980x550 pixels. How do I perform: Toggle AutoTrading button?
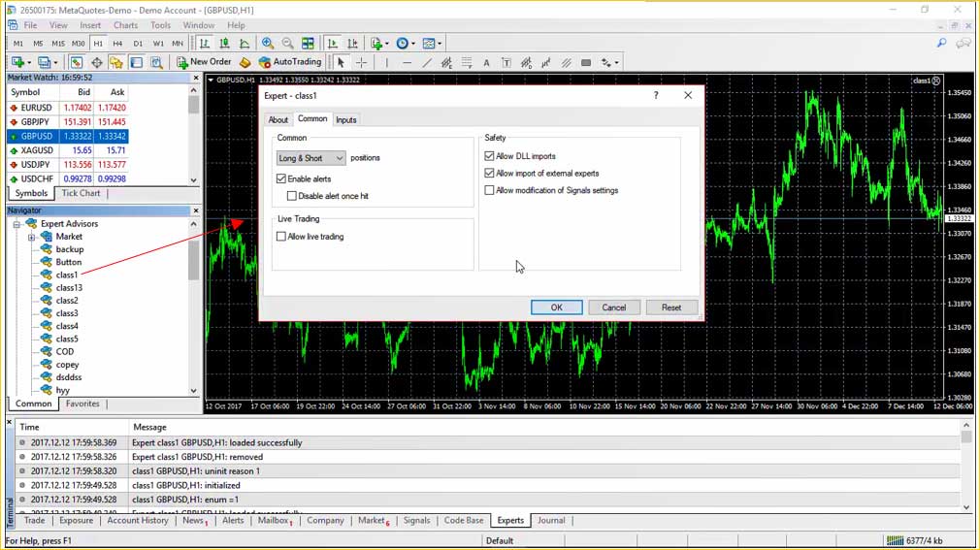tap(290, 62)
